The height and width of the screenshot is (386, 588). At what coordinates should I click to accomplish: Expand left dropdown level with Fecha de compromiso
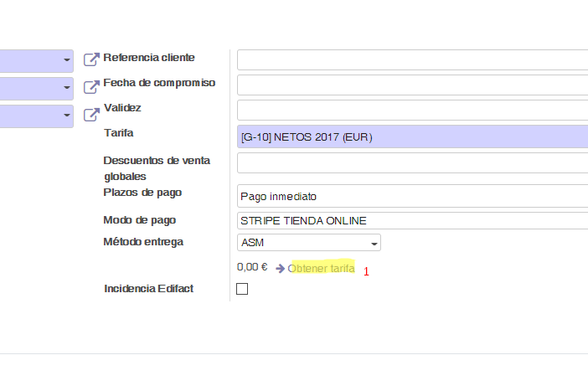pos(66,88)
